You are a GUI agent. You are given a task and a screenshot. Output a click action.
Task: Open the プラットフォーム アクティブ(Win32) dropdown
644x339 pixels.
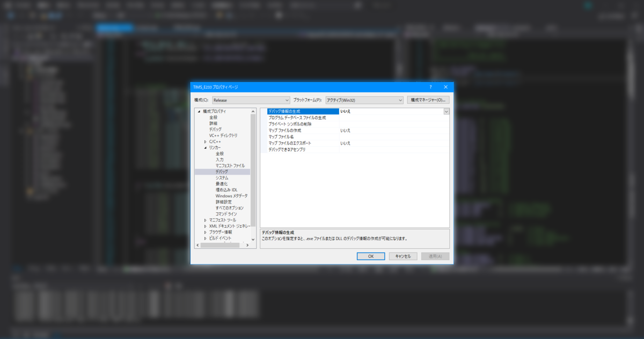pos(364,100)
